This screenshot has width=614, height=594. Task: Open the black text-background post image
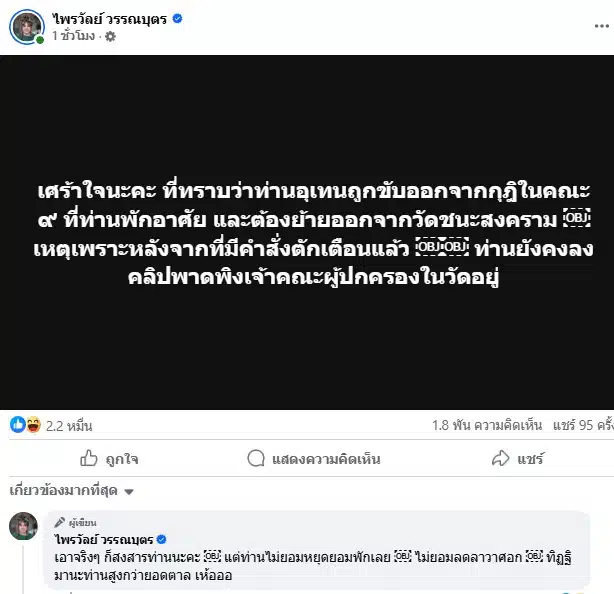tap(307, 233)
